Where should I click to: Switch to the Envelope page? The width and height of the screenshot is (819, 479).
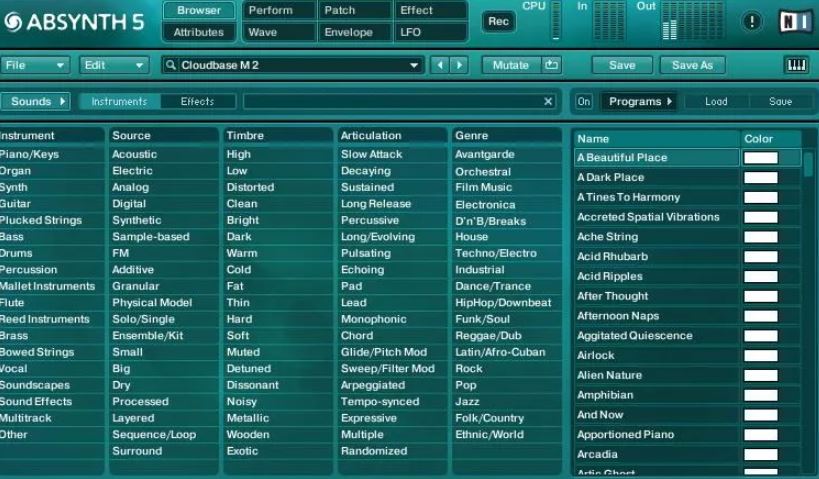click(x=355, y=32)
